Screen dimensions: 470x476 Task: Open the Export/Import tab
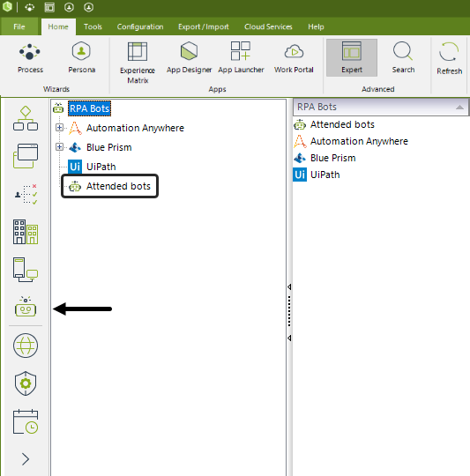pyautogui.click(x=203, y=26)
